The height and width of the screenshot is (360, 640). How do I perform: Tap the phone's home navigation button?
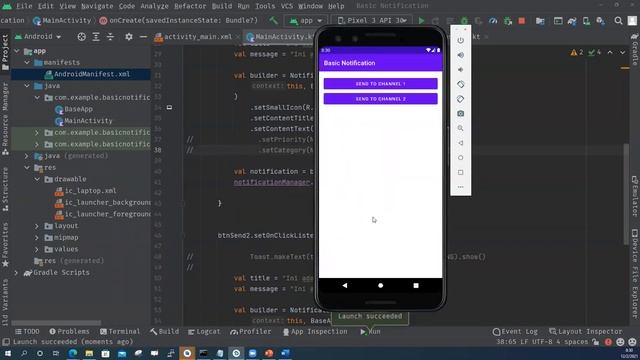[380, 286]
